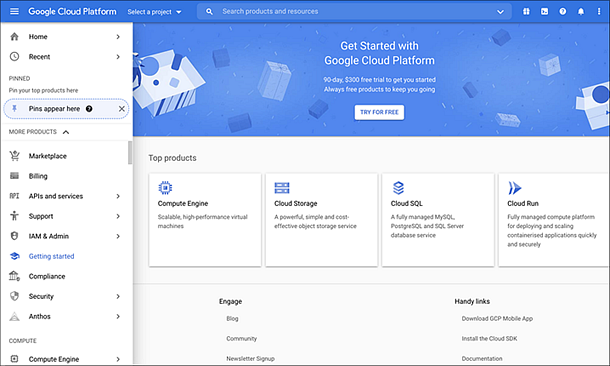Screen dimensions: 610x366
Task: Open the Select a project dropdown
Action: pos(154,12)
